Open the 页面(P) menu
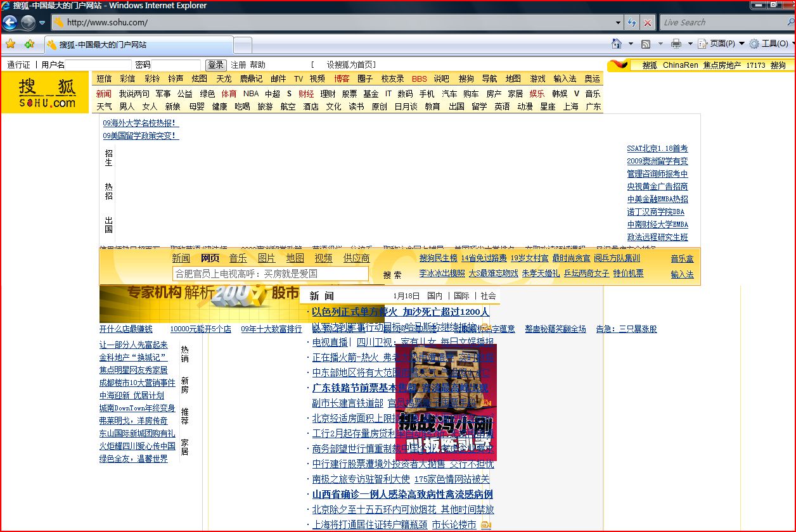The height and width of the screenshot is (532, 796). coord(721,44)
